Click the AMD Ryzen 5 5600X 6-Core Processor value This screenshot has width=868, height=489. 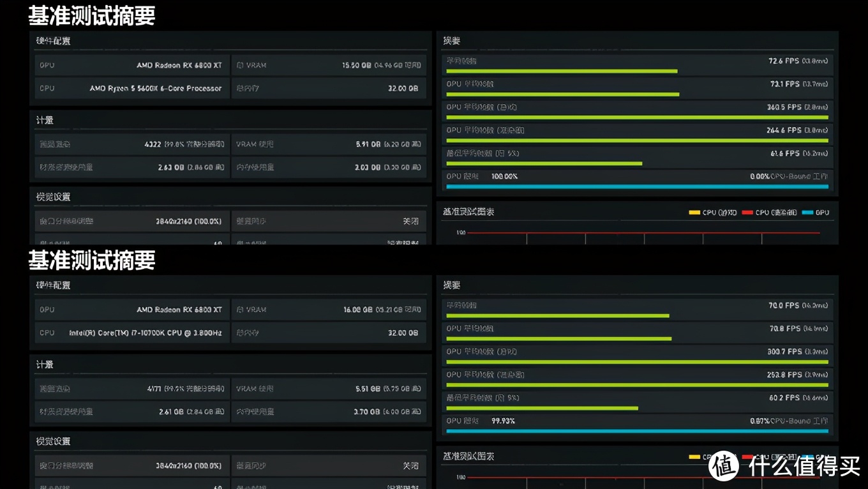click(156, 88)
